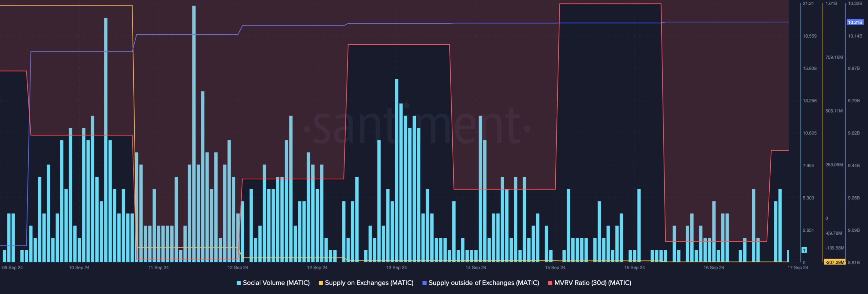Click the 10.21B current value badge
The width and height of the screenshot is (868, 294).
tap(855, 22)
